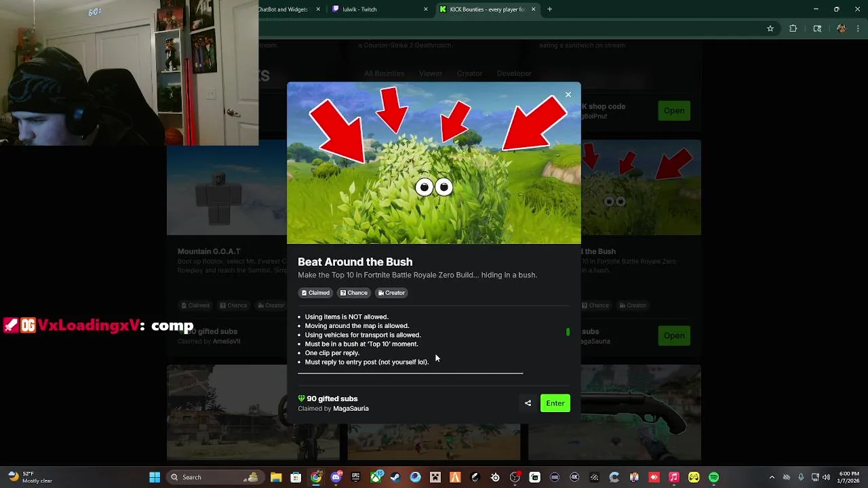This screenshot has width=868, height=488.
Task: Click "Using vehicles for transport is allowed." rule
Action: tap(363, 335)
